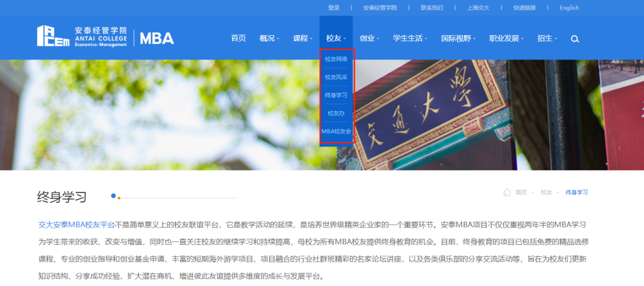
Task: Open 校友办 submenu entry
Action: tap(336, 113)
